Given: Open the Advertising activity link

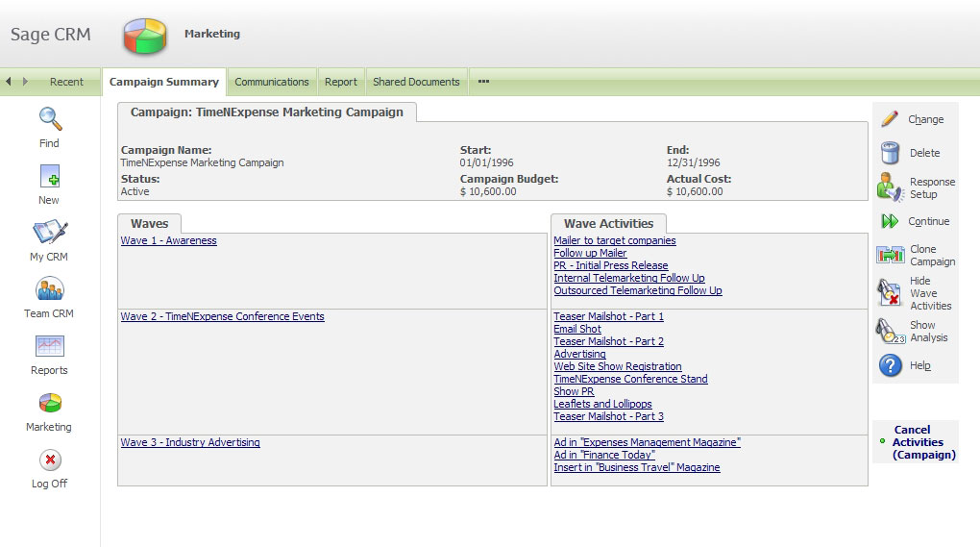Looking at the screenshot, I should pyautogui.click(x=579, y=354).
